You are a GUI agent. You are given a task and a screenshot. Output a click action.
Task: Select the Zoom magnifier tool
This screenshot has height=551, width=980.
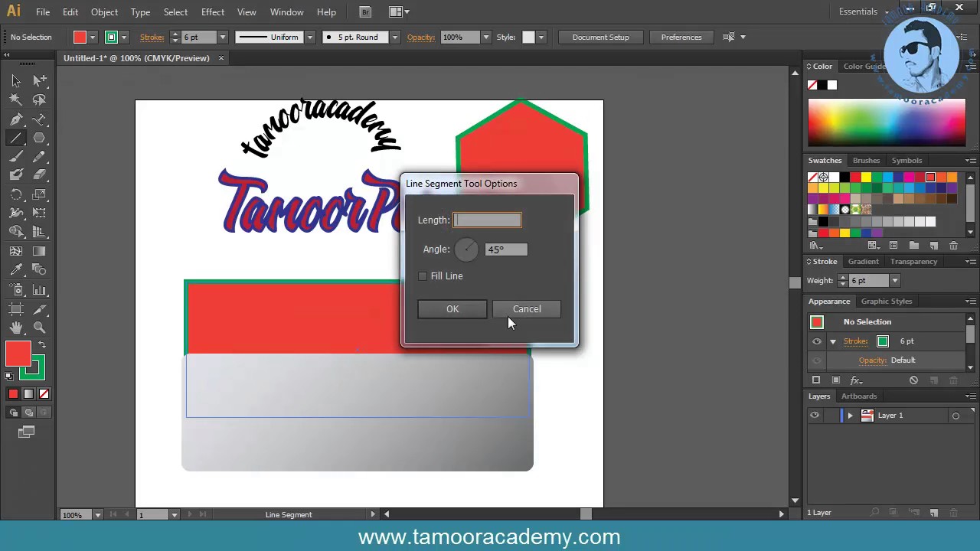coord(40,328)
